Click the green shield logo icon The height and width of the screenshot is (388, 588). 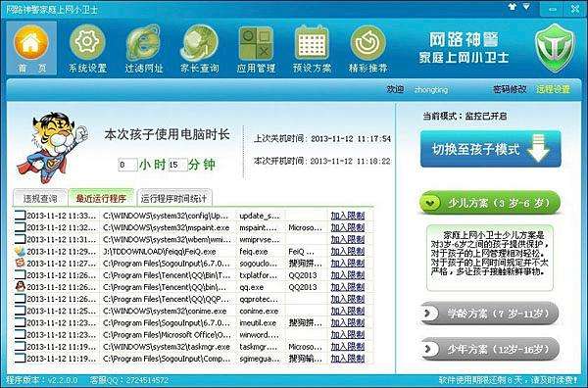(x=555, y=48)
